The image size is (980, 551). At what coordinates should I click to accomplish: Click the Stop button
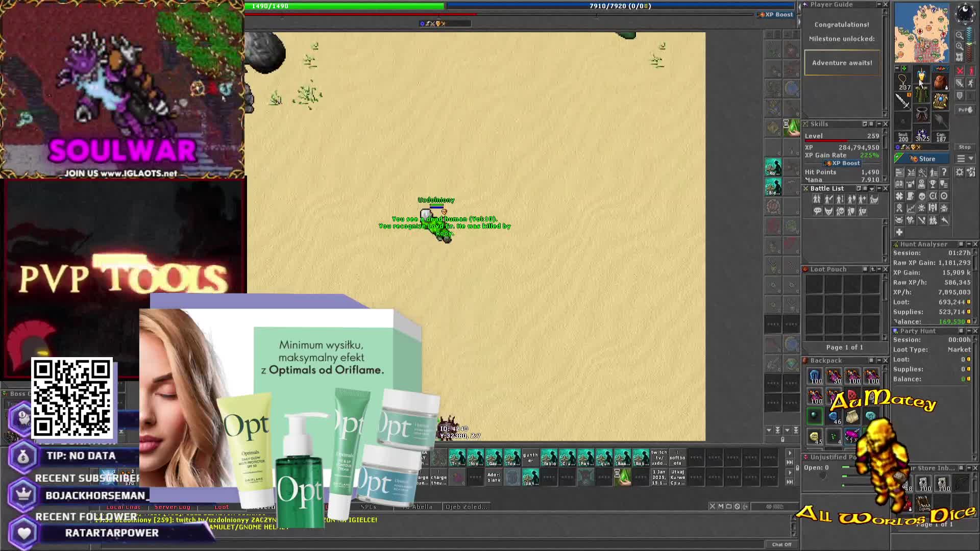pyautogui.click(x=964, y=147)
